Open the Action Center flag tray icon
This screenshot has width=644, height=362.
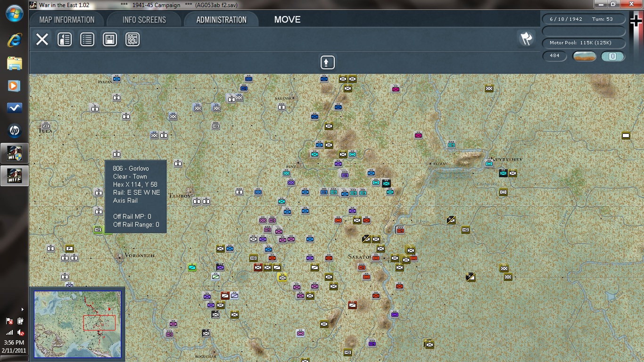(9, 321)
